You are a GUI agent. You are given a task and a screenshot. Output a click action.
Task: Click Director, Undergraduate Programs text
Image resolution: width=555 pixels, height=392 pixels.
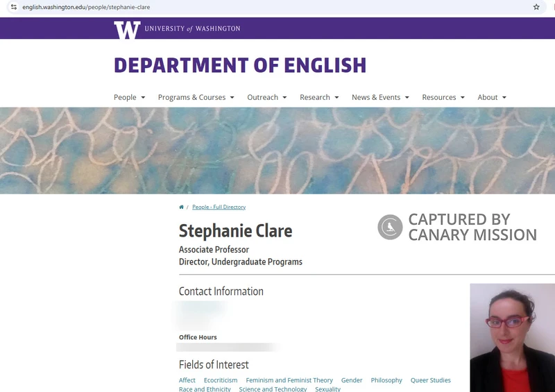(240, 262)
